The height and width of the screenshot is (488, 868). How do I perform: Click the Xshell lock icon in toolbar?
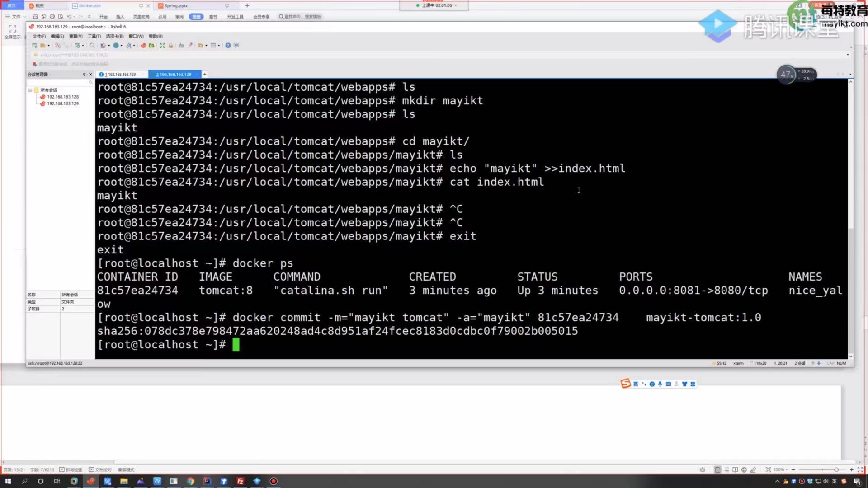coord(170,46)
